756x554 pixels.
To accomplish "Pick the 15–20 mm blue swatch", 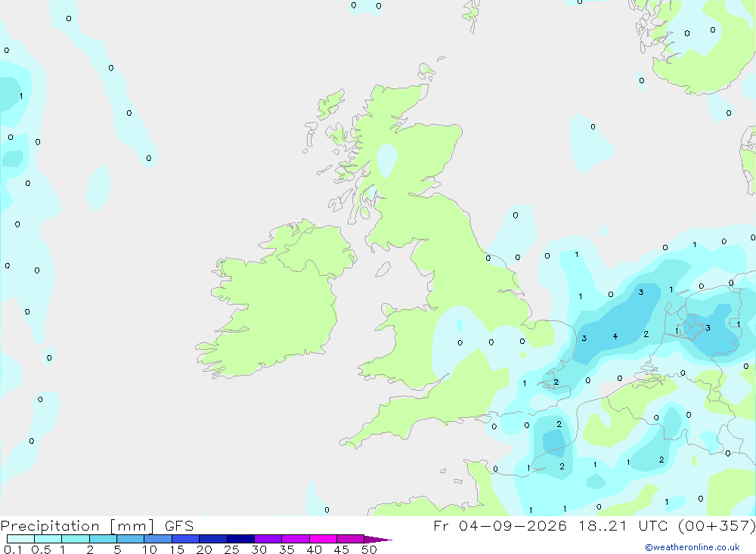I will tap(185, 539).
